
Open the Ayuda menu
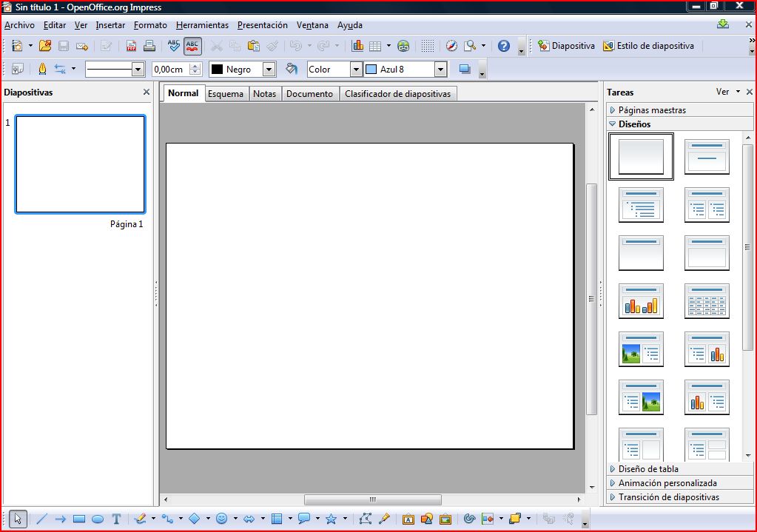pyautogui.click(x=349, y=25)
